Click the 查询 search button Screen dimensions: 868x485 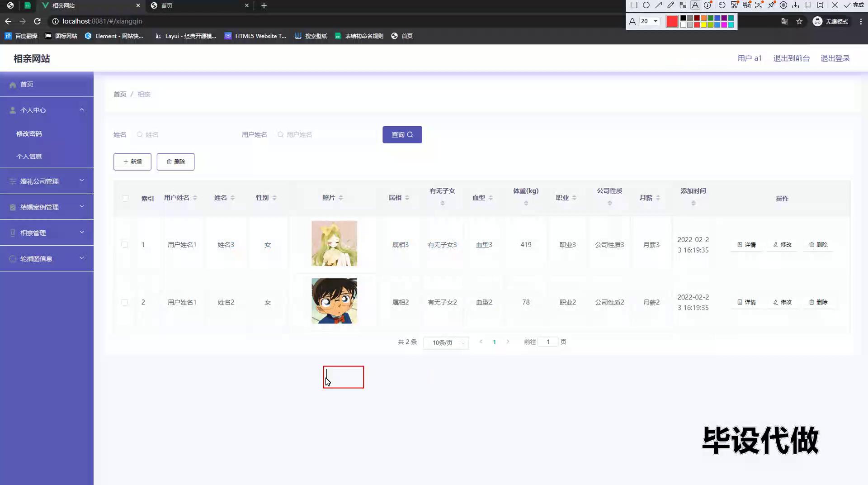402,134
